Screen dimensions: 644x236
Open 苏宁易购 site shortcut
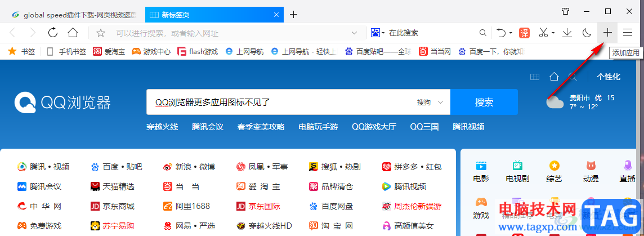(x=112, y=226)
